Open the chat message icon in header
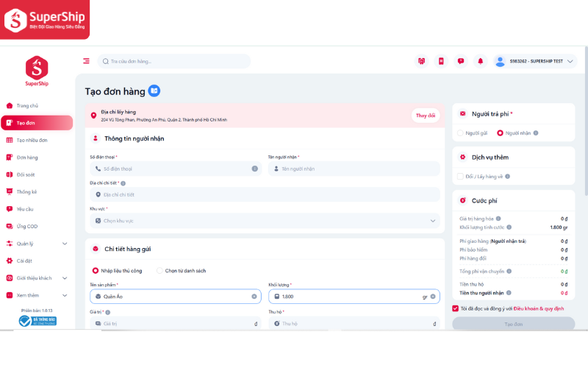This screenshot has height=368, width=588. pos(461,61)
